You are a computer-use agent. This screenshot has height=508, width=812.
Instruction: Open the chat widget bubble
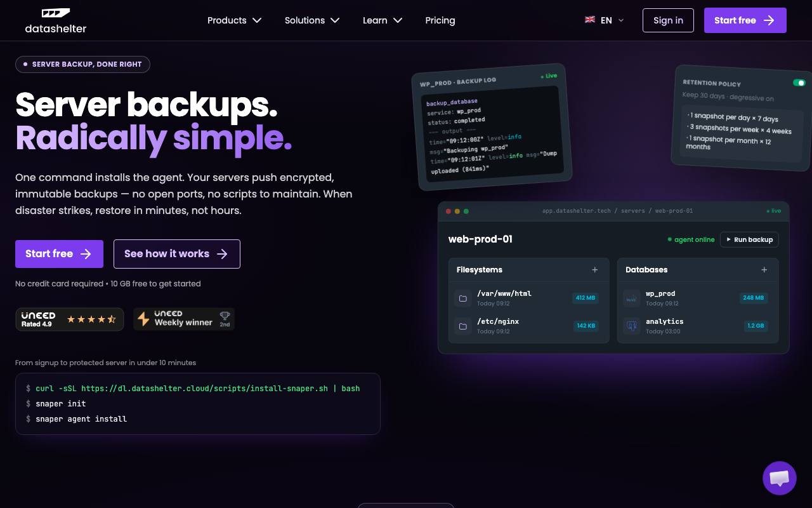pos(779,478)
